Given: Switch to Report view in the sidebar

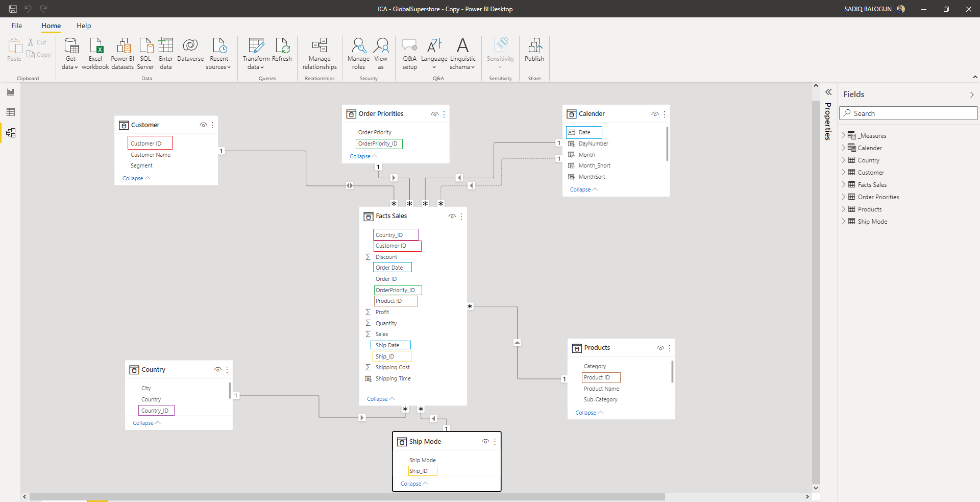Looking at the screenshot, I should [11, 92].
